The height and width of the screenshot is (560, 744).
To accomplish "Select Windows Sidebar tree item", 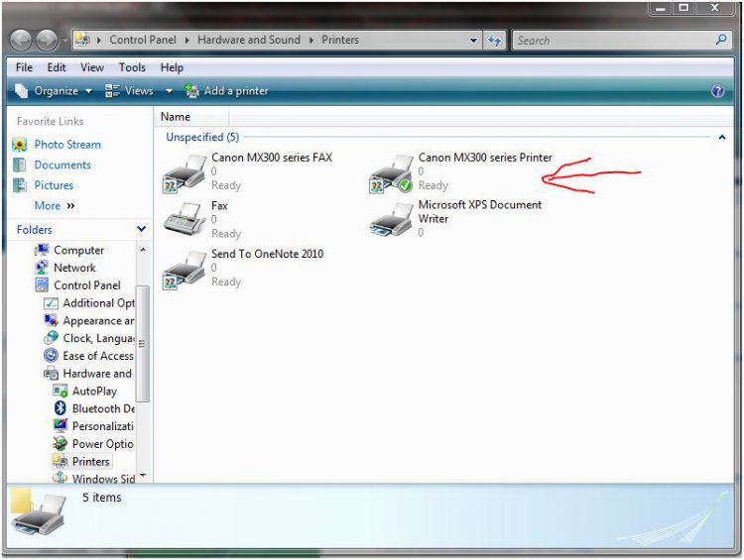I will click(103, 479).
